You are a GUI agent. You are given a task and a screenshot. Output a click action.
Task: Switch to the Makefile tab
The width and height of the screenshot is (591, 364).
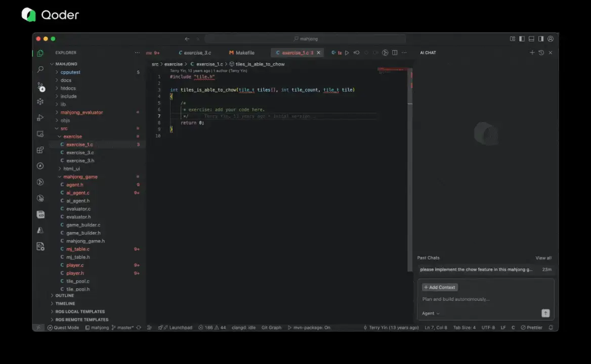241,53
